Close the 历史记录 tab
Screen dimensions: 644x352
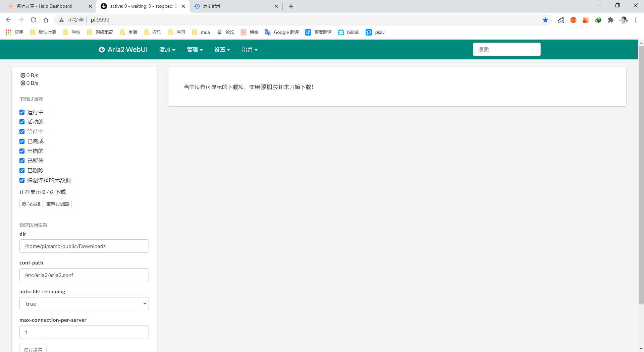pos(276,6)
